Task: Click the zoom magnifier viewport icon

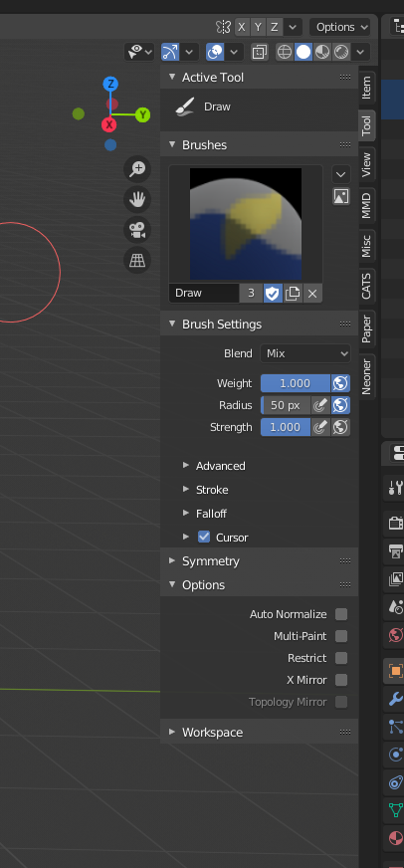Action: click(x=137, y=169)
